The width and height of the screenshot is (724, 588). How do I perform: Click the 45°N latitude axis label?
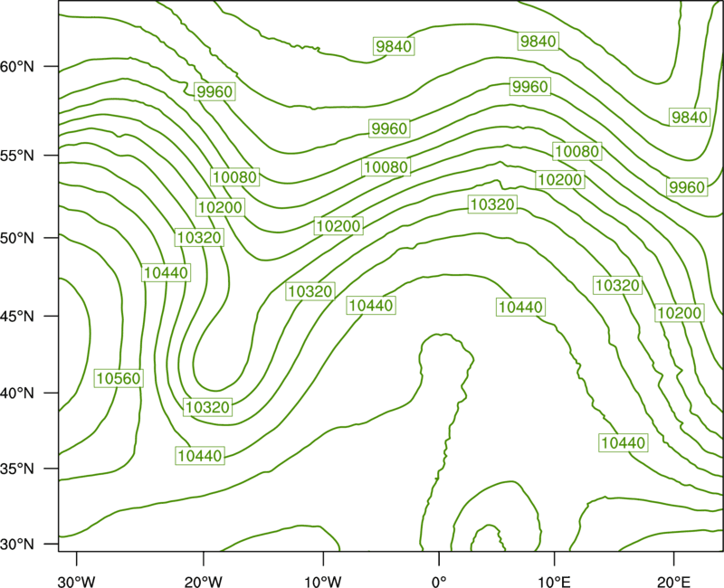click(17, 316)
